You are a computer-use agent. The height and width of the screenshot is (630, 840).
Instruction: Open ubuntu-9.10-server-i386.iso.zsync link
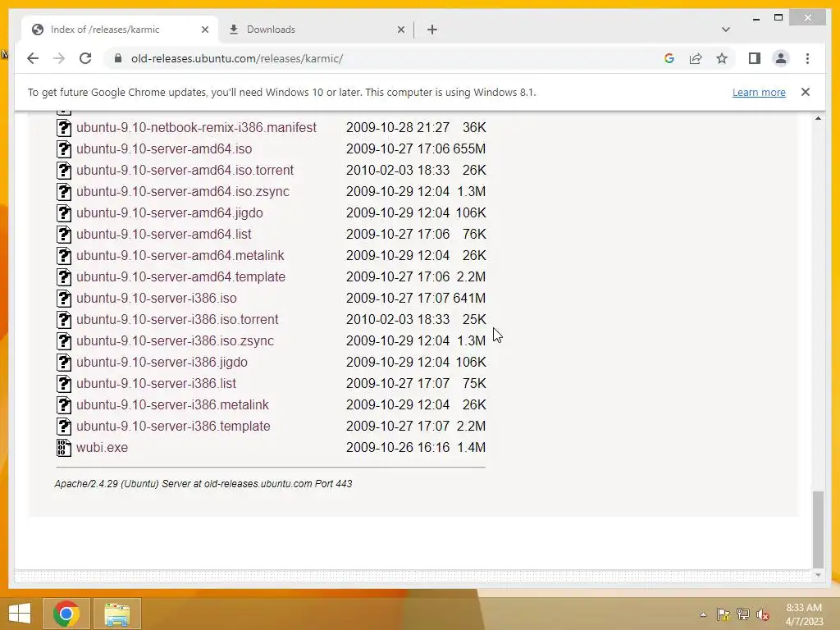click(176, 340)
